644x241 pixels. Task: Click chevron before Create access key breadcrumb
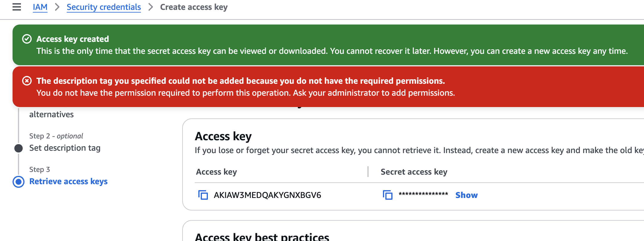pos(151,7)
